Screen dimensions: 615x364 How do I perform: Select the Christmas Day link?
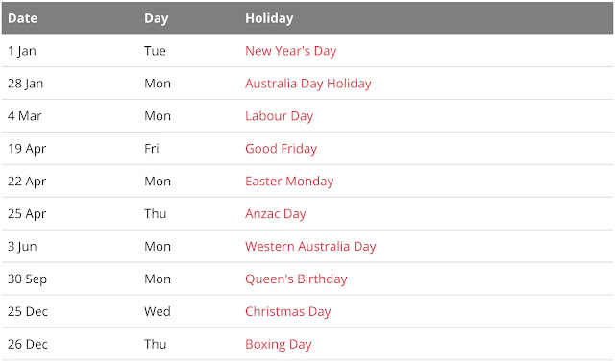[x=288, y=311]
